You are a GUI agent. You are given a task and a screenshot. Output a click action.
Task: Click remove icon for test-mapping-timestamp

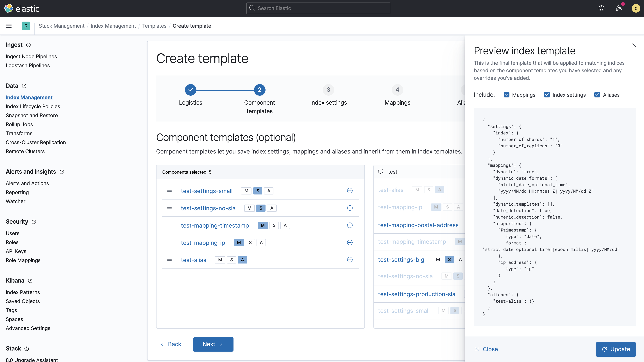pos(350,225)
